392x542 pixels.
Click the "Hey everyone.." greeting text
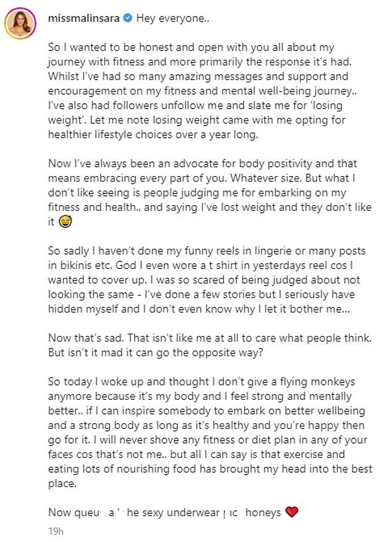(x=173, y=18)
